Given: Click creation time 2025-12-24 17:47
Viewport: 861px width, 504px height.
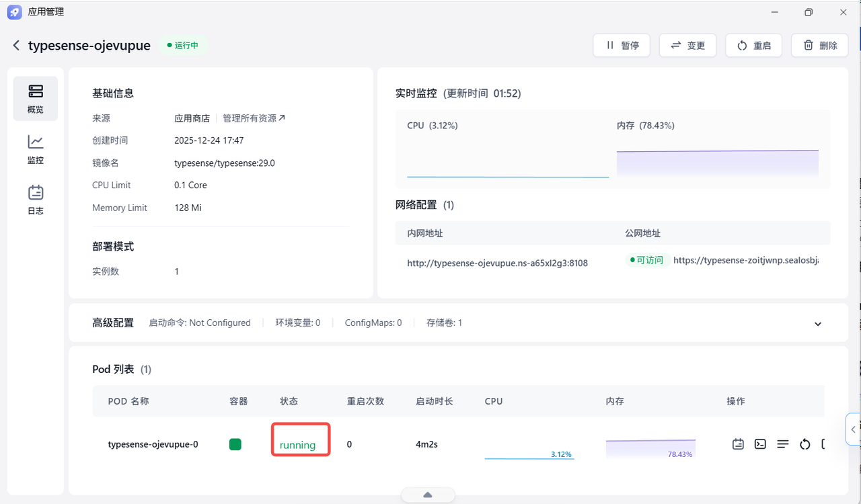Looking at the screenshot, I should tap(209, 140).
